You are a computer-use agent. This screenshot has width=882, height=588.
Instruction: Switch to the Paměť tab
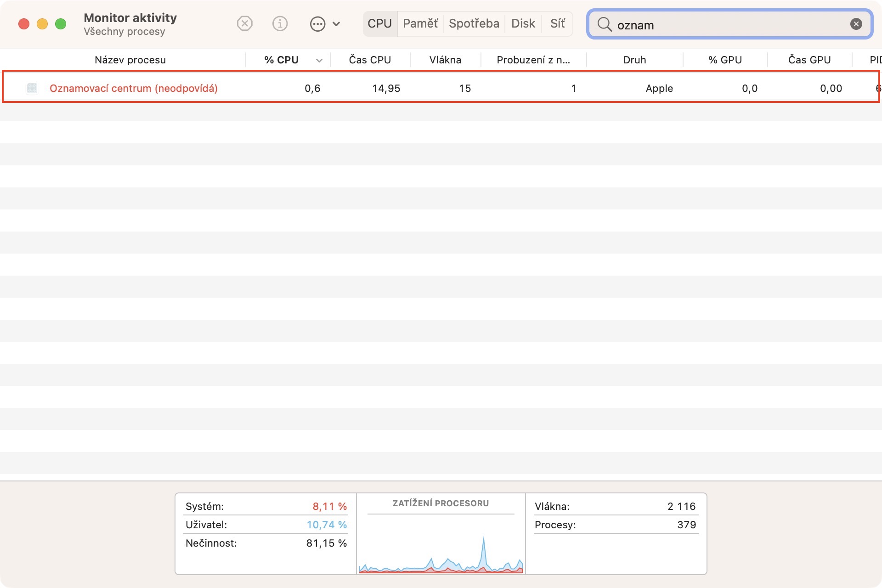[420, 23]
